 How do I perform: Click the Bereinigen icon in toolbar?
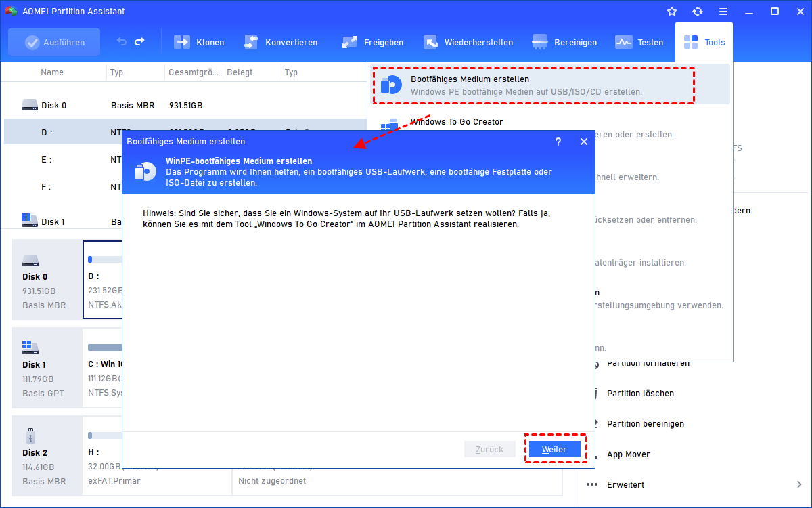(540, 42)
